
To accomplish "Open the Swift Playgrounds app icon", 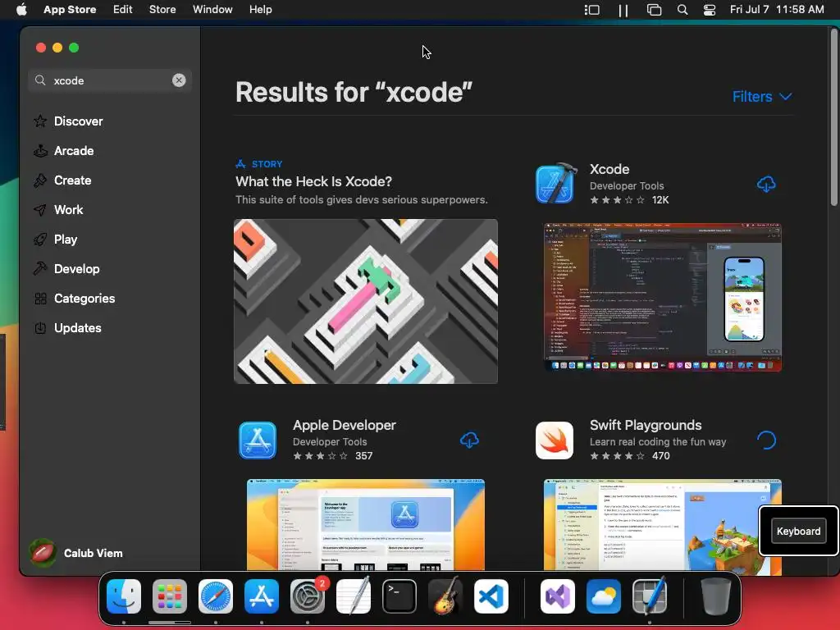I will point(555,441).
